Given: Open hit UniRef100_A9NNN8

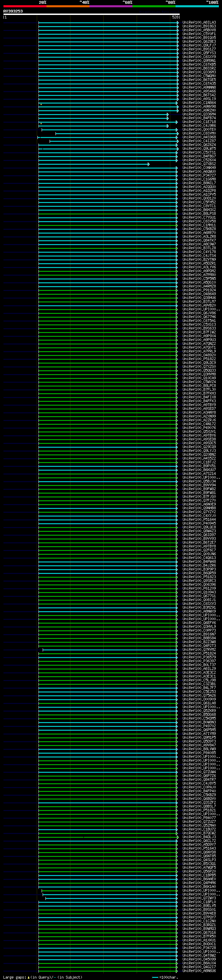Looking at the screenshot, I should point(199,88).
